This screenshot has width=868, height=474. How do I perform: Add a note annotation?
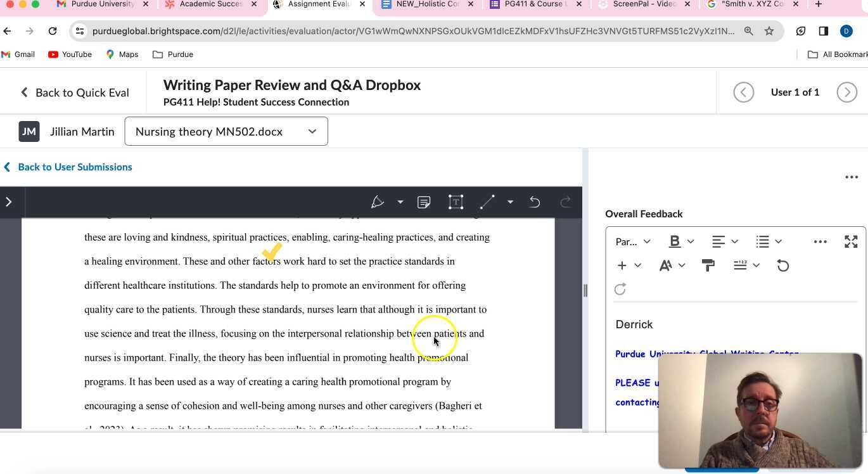coord(424,202)
